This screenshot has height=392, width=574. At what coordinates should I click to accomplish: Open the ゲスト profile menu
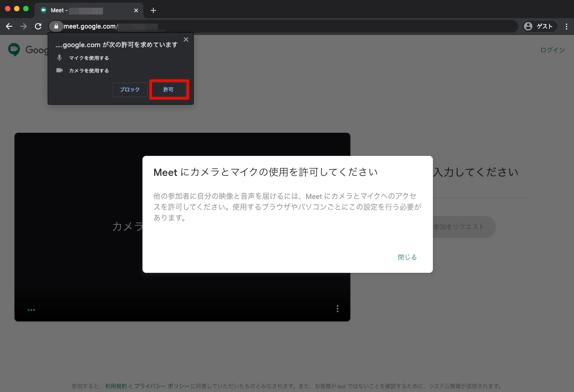tap(539, 26)
